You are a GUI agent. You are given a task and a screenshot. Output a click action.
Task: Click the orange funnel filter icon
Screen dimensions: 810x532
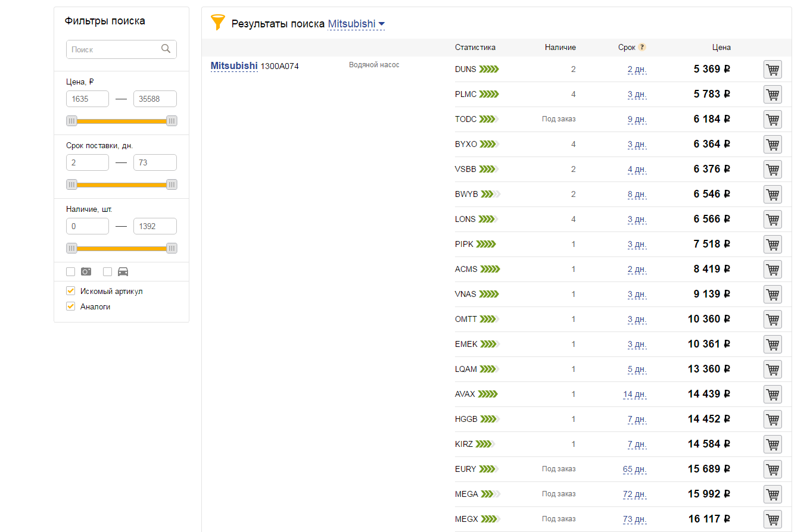(x=218, y=23)
